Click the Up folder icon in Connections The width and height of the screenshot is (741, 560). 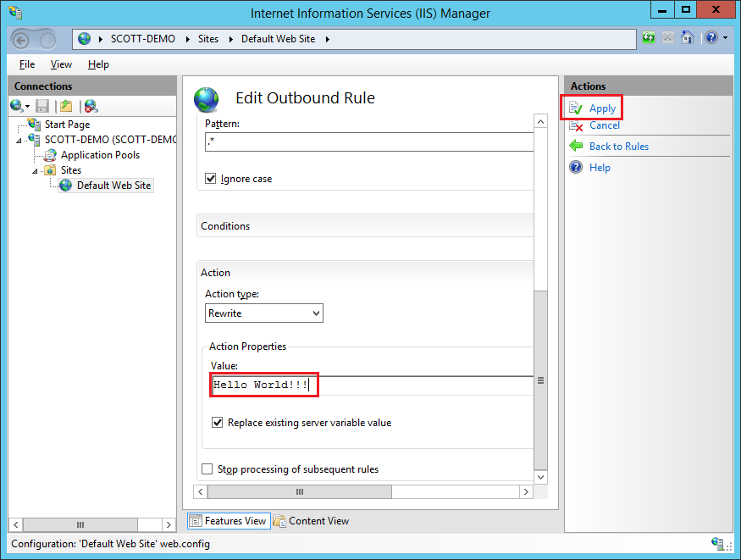point(66,106)
